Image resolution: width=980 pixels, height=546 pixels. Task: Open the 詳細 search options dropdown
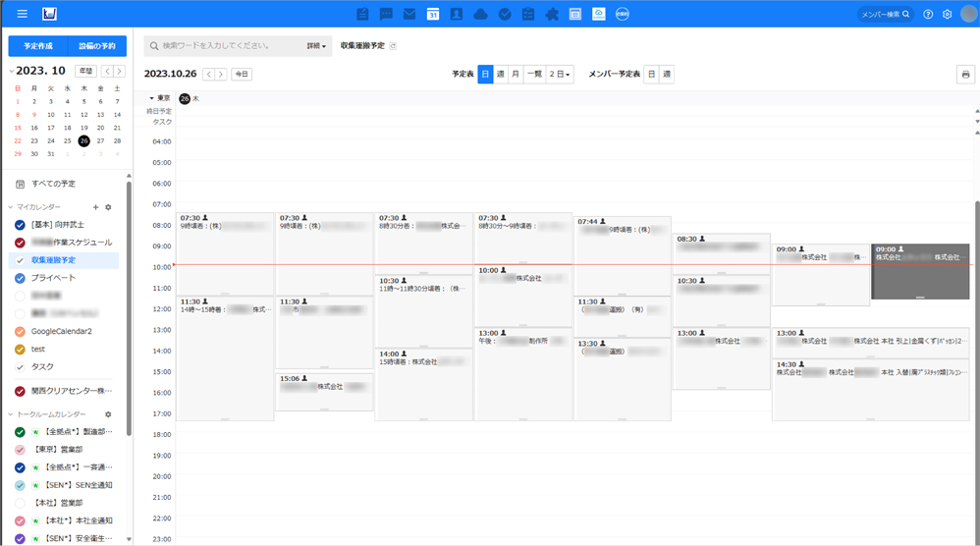pos(316,46)
